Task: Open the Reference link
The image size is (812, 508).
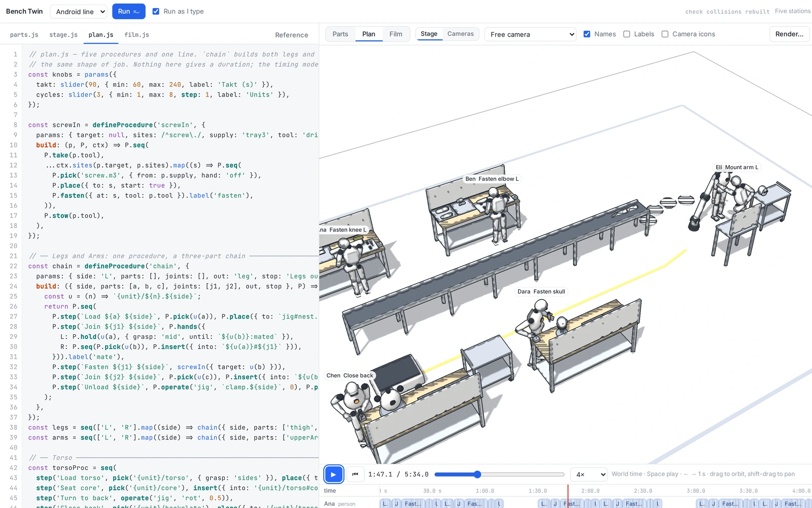Action: click(291, 35)
